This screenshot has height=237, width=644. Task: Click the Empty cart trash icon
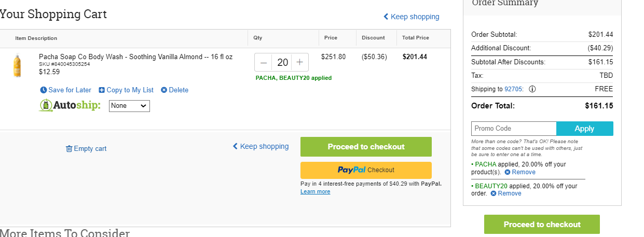click(x=69, y=149)
